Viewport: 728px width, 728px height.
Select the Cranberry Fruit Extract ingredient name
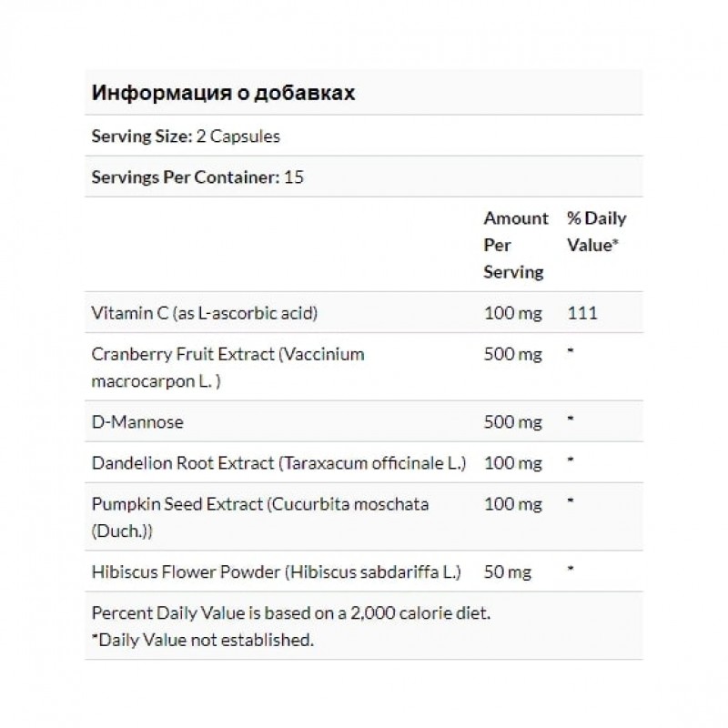tap(227, 366)
